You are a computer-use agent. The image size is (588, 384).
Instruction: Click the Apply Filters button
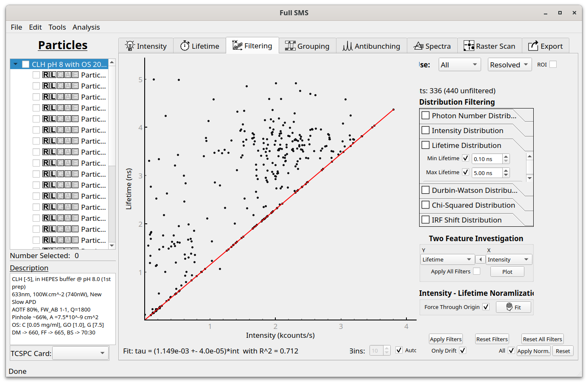(x=445, y=339)
